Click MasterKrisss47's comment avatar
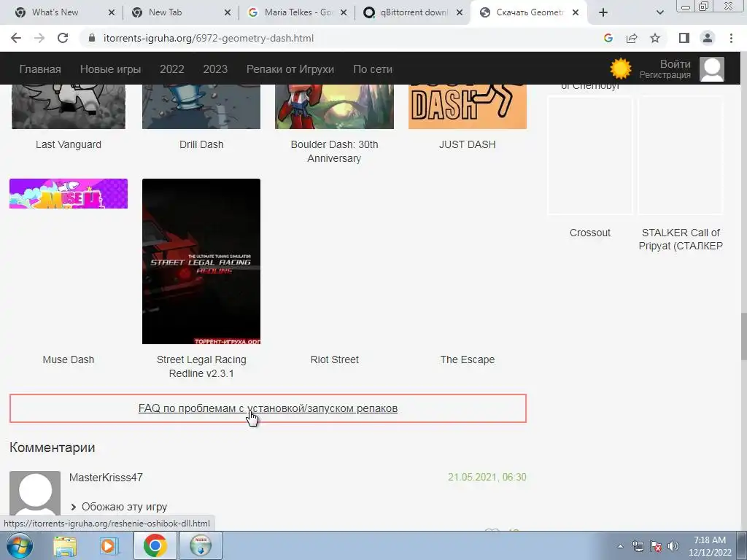 [35, 494]
